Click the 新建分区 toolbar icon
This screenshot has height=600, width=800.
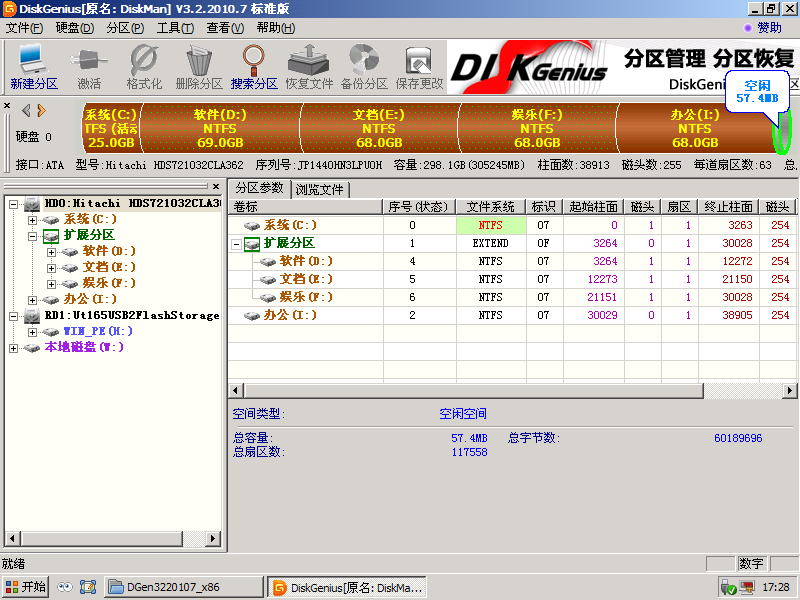pos(34,67)
